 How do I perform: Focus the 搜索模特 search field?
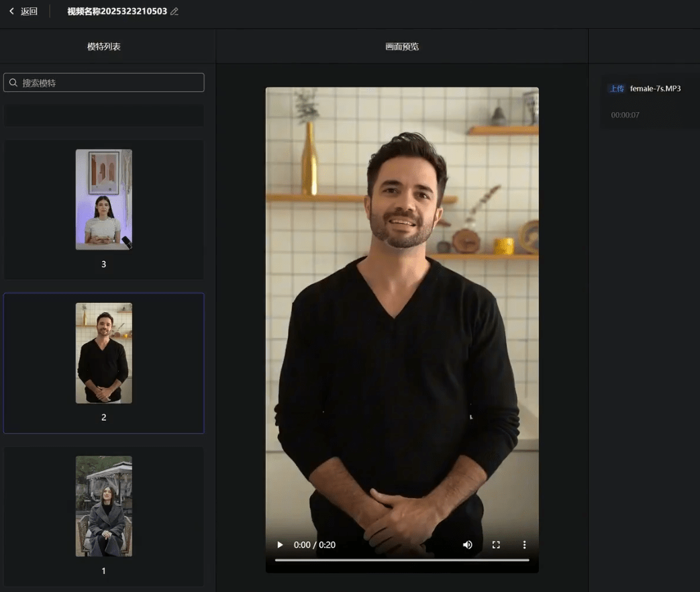coord(107,83)
